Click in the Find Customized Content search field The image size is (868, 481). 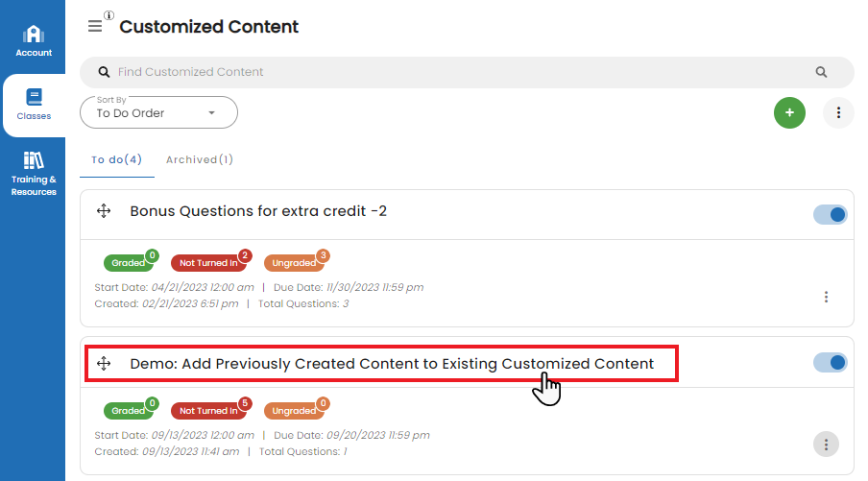462,72
